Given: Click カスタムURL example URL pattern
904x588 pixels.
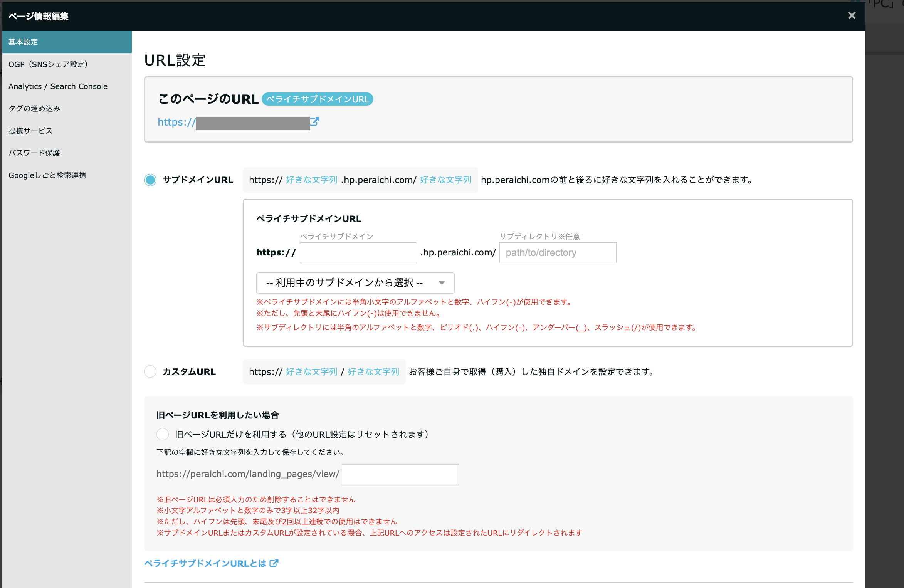Looking at the screenshot, I should click(x=324, y=371).
